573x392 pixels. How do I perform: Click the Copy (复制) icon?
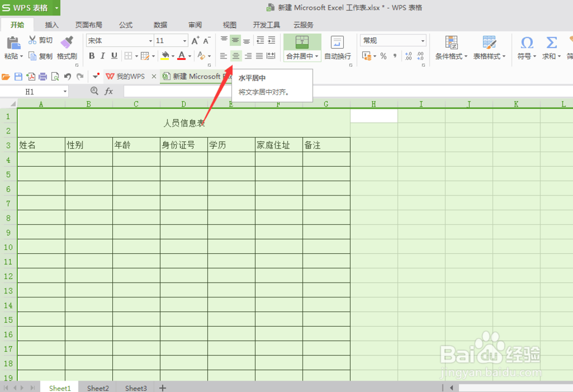(33, 56)
